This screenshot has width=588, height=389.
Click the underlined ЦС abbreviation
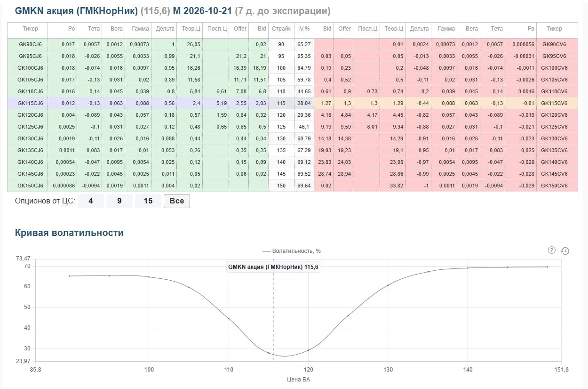67,201
